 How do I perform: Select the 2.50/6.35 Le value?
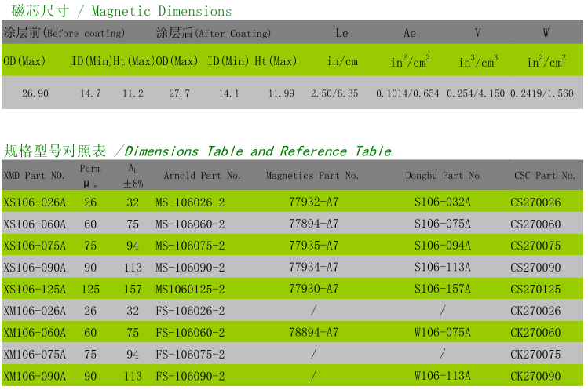tap(334, 93)
